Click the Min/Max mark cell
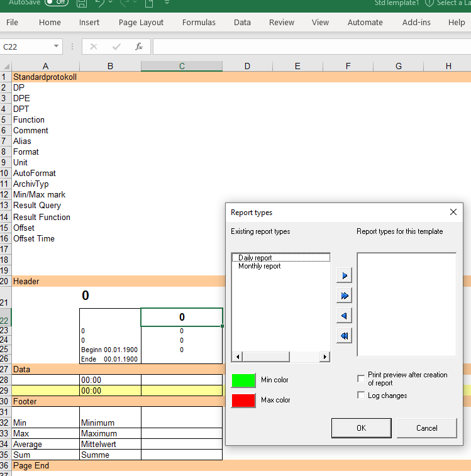This screenshot has height=476, width=471. click(x=45, y=194)
